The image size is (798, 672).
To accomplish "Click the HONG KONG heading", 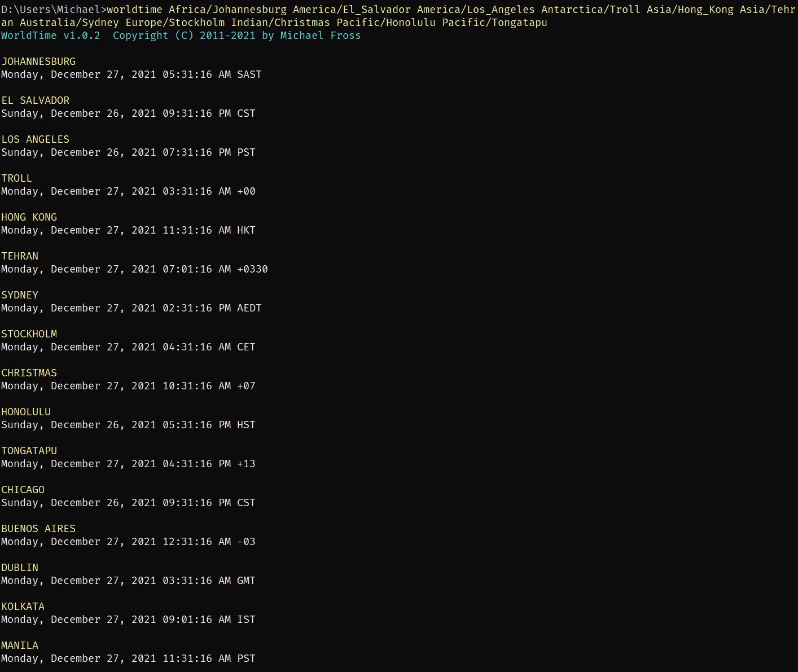I will click(x=29, y=217).
